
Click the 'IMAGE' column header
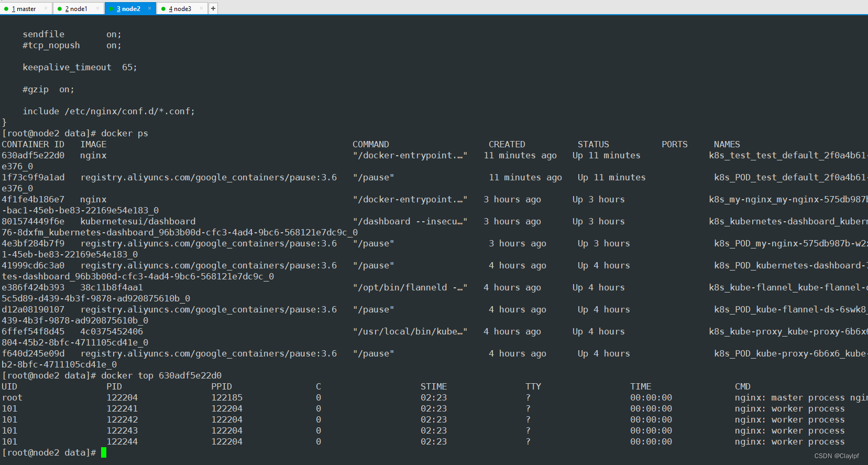93,144
